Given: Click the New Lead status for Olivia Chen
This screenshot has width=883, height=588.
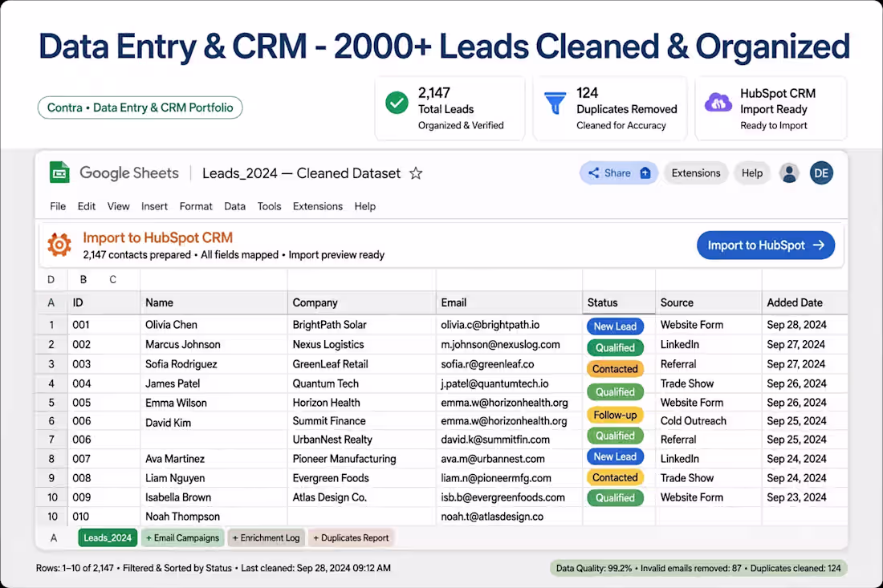Looking at the screenshot, I should click(x=615, y=326).
